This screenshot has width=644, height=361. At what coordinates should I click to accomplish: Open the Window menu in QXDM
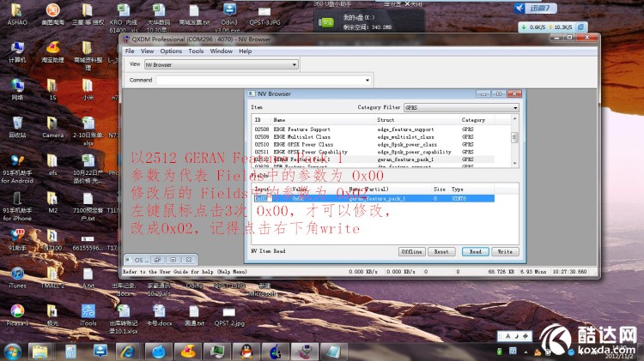[221, 51]
